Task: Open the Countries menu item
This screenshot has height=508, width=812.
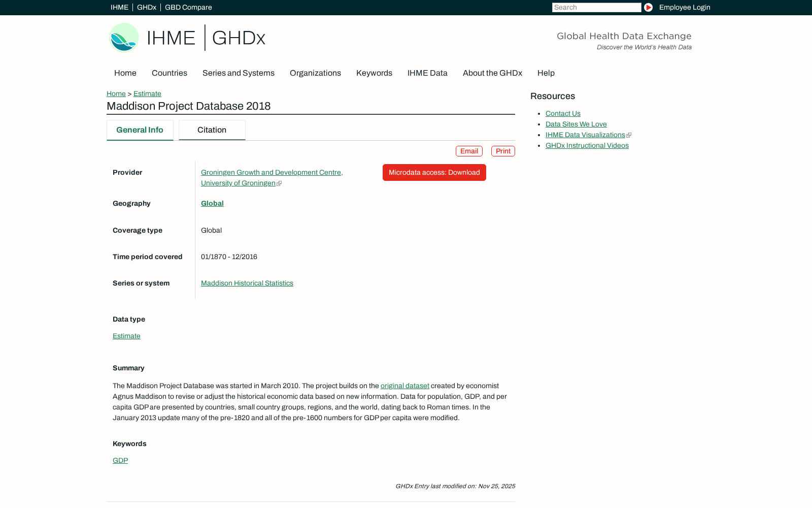Action: (x=170, y=73)
